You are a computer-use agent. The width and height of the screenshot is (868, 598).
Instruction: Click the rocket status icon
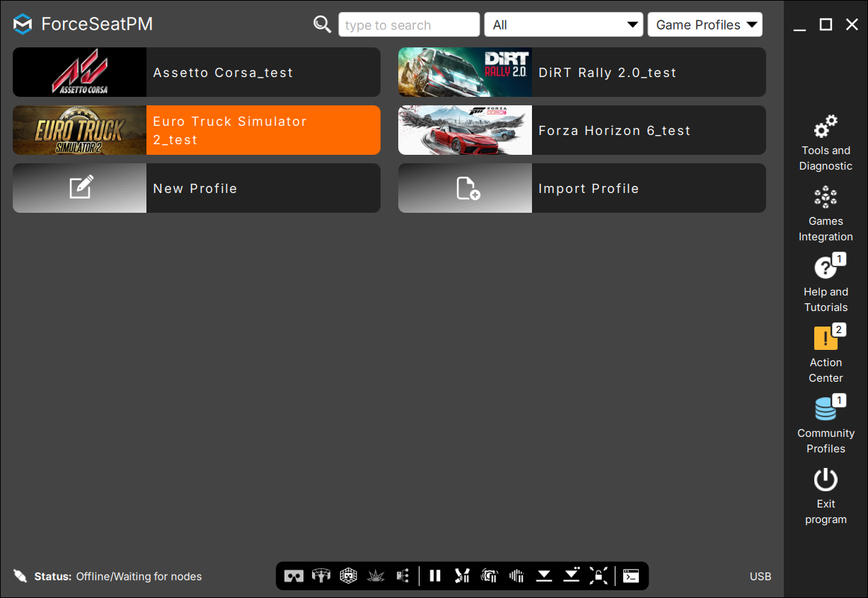21,576
